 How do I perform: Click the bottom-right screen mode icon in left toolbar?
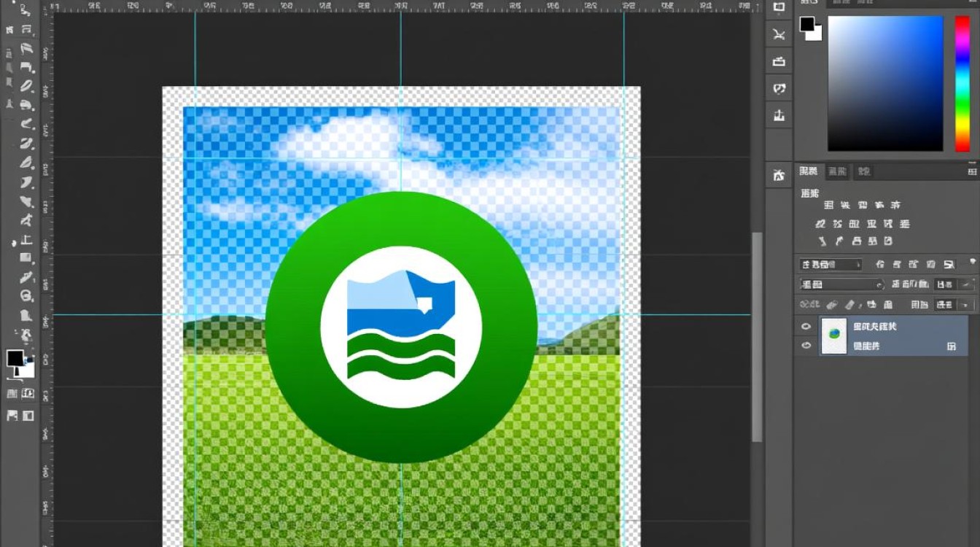tap(28, 416)
